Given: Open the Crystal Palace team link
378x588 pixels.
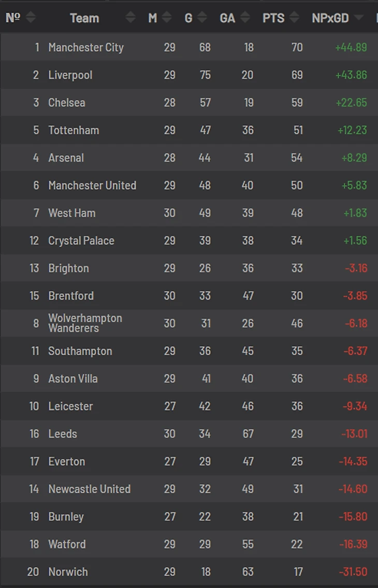Looking at the screenshot, I should point(81,240).
